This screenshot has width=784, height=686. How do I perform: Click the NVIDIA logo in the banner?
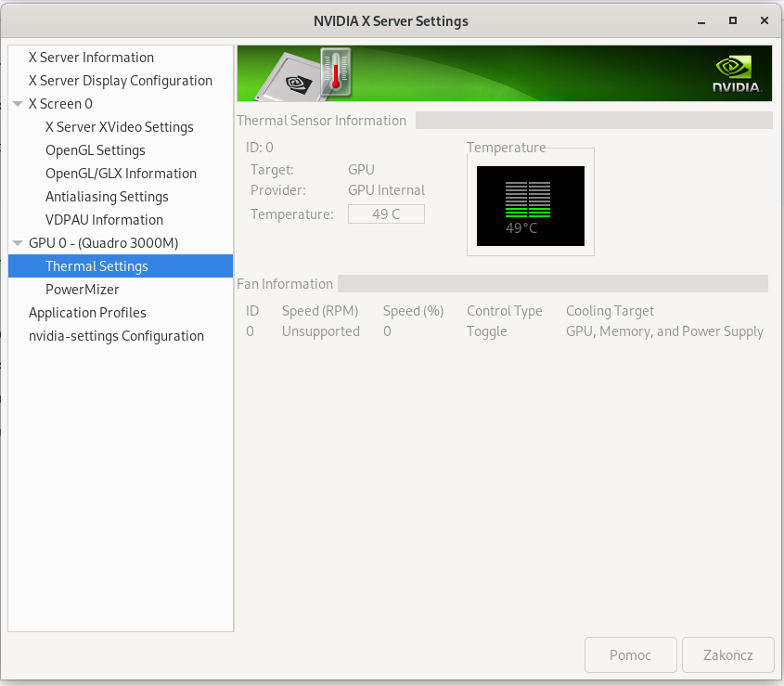click(737, 74)
